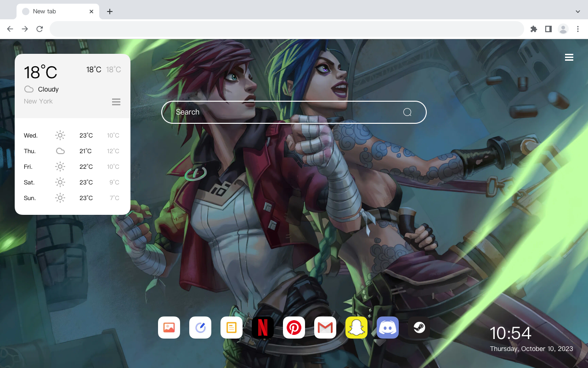Image resolution: width=588 pixels, height=368 pixels.
Task: Reload the current page
Action: point(40,29)
